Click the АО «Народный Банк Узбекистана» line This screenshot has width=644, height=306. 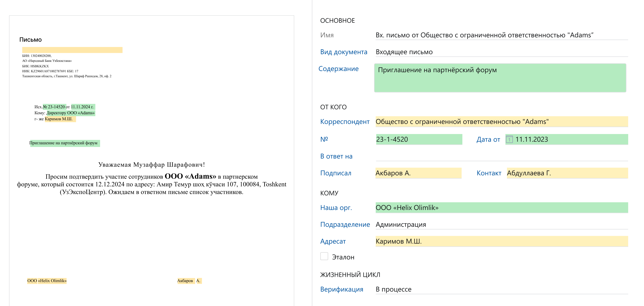point(47,61)
